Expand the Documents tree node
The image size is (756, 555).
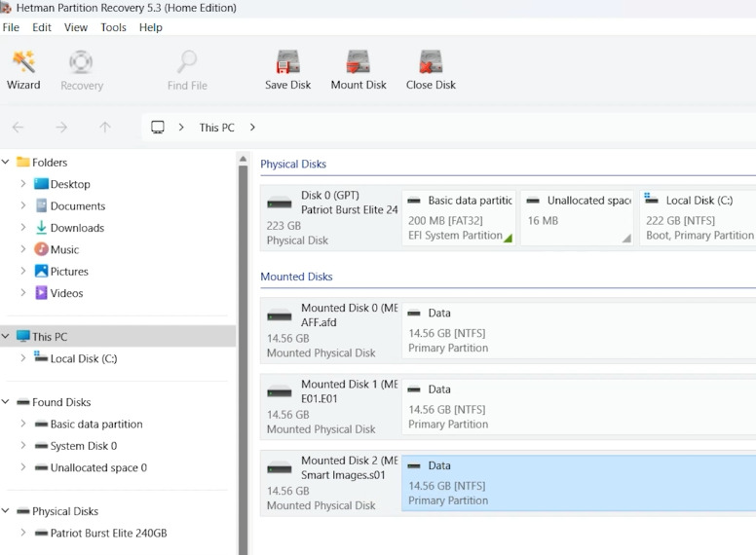tap(22, 205)
